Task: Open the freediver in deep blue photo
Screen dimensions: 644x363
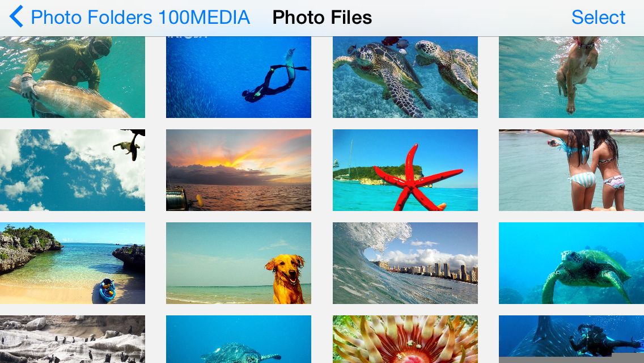Action: coord(239,77)
